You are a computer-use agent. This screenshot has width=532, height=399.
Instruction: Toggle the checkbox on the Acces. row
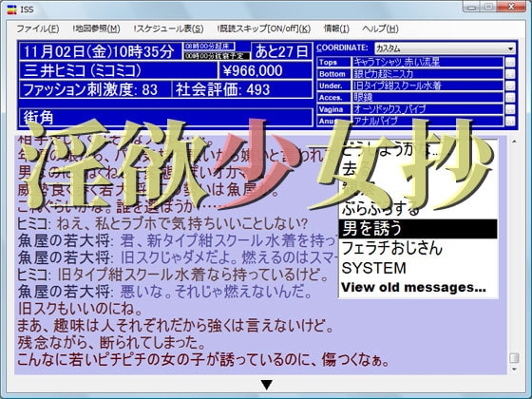pyautogui.click(x=510, y=98)
